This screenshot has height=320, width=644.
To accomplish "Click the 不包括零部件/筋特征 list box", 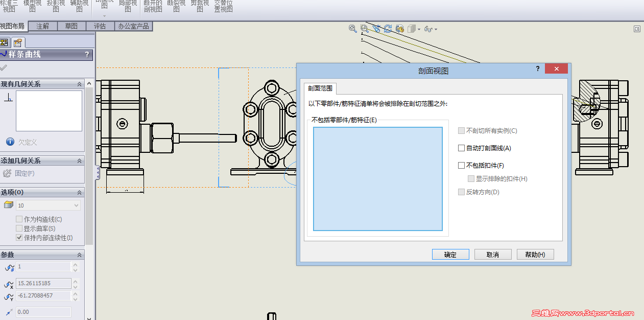I will (378, 179).
